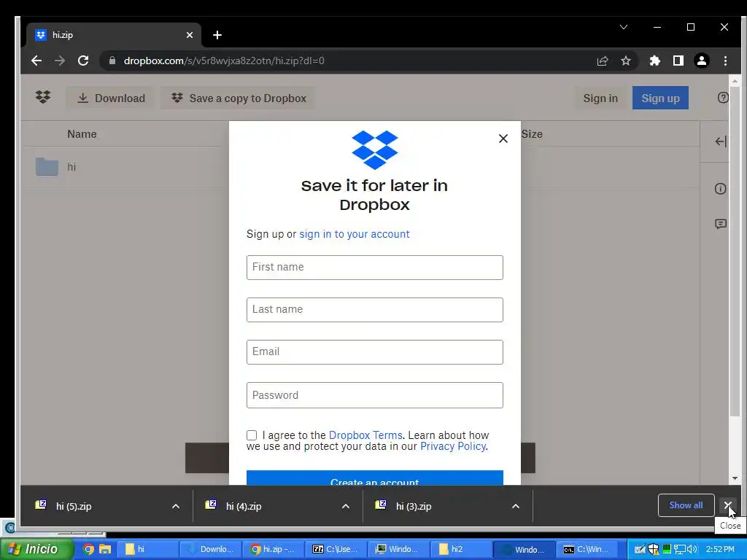This screenshot has height=560, width=747.
Task: Focus the Password field
Action: (374, 395)
